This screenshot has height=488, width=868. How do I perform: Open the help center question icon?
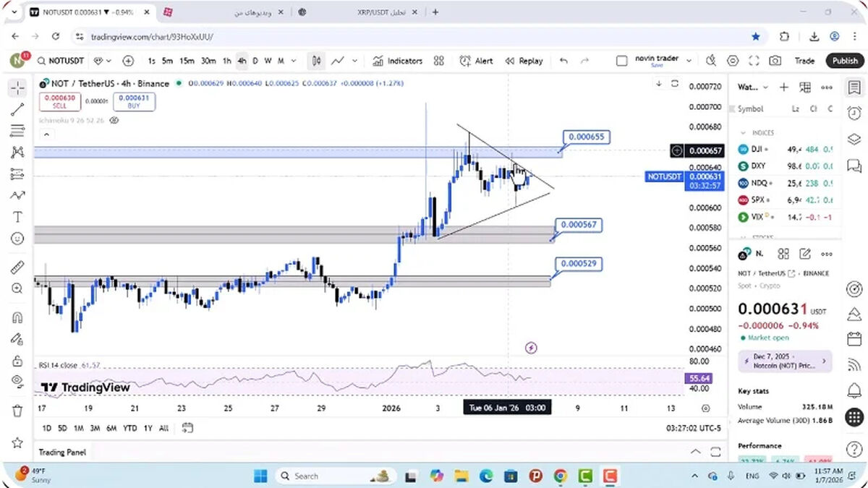tap(855, 450)
